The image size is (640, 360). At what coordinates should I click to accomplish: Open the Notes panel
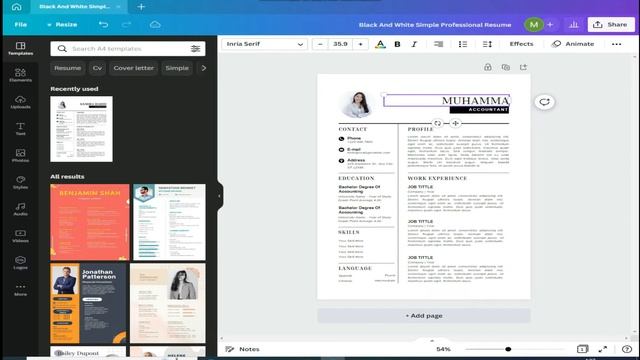pos(242,349)
